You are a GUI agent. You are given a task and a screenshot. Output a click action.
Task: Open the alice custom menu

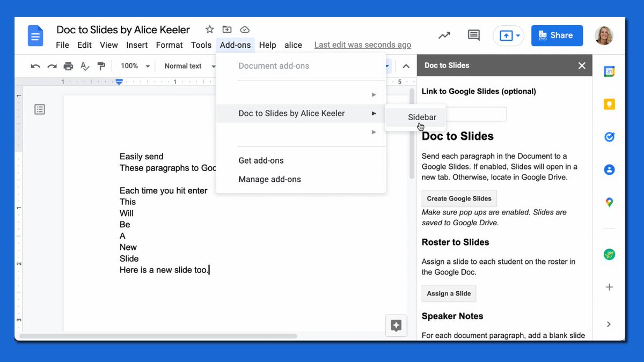(x=293, y=45)
